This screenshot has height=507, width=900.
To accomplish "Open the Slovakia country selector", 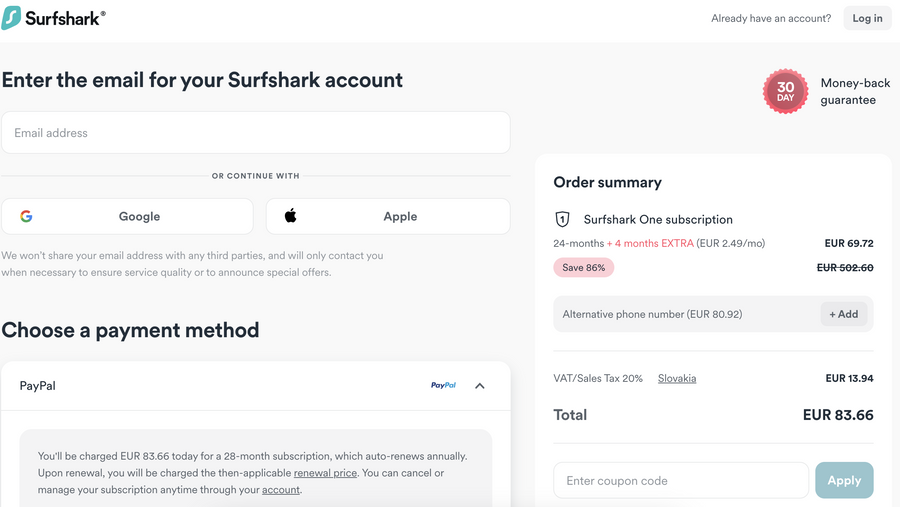I will (677, 379).
